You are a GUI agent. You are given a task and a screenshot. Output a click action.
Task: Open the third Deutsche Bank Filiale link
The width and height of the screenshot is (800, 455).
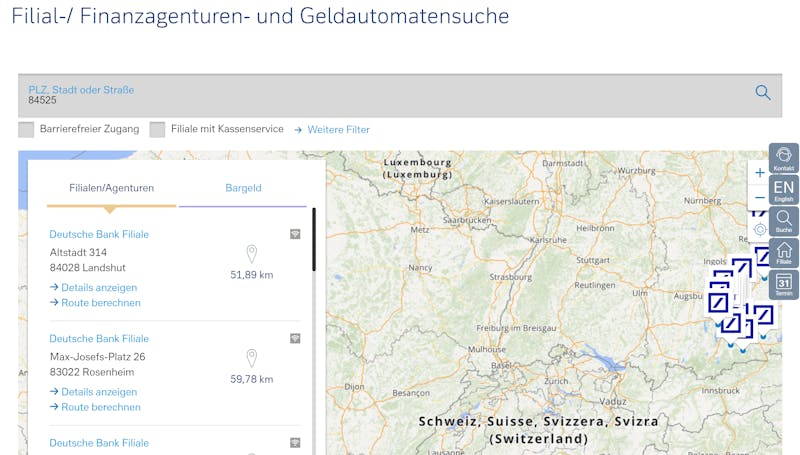pyautogui.click(x=99, y=443)
